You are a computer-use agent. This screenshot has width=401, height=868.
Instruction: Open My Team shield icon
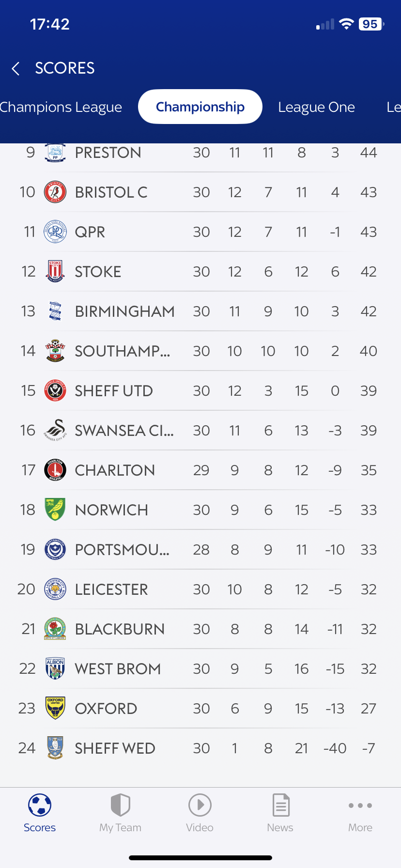coord(120,806)
